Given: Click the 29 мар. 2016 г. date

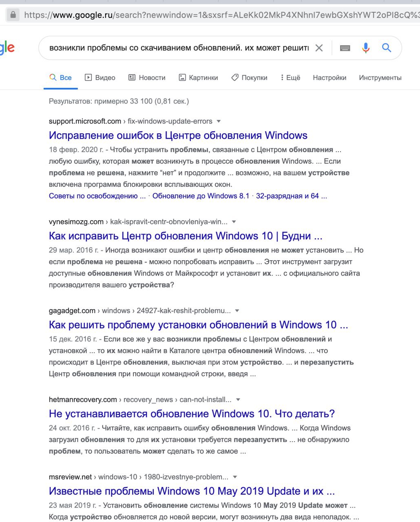Looking at the screenshot, I should click(73, 250).
